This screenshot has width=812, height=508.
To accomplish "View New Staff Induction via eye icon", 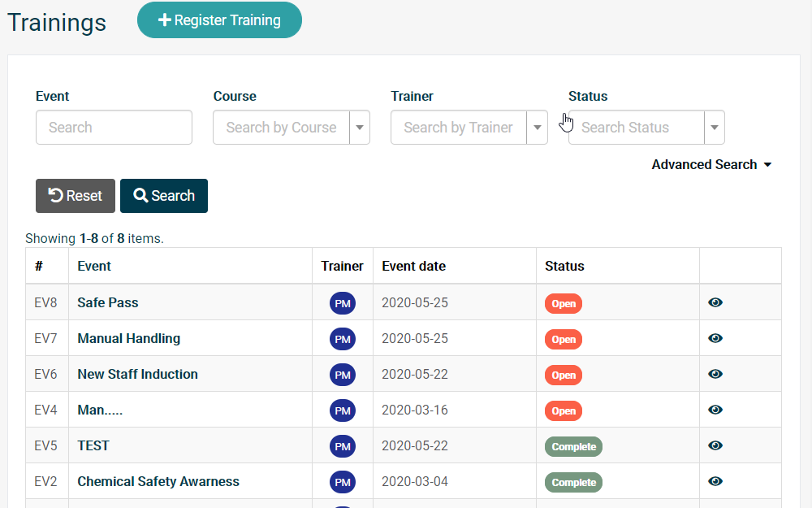I will [715, 374].
